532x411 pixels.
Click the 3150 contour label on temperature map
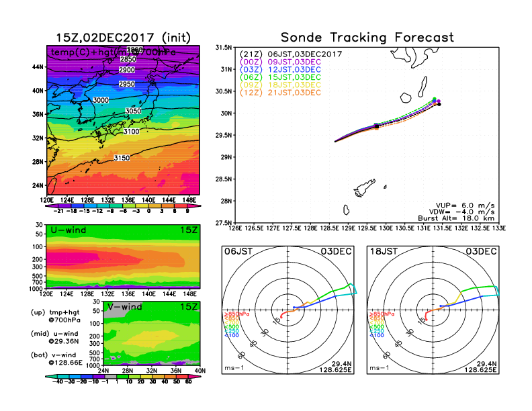point(122,158)
